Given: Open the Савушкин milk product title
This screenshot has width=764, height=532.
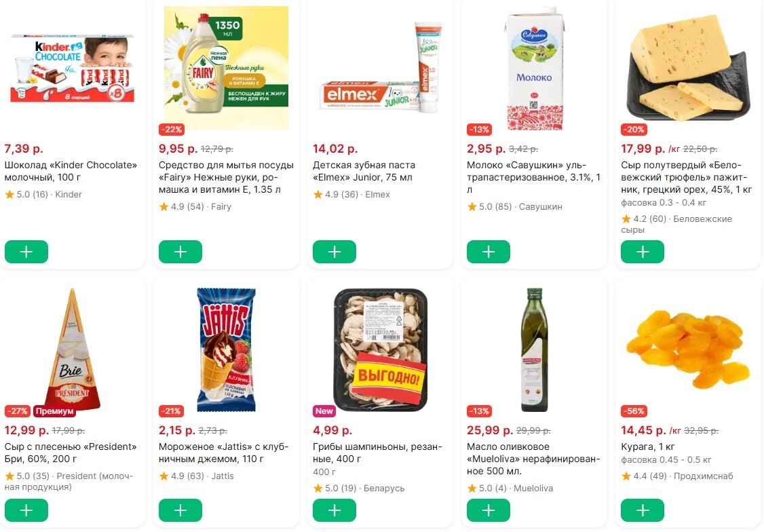Looking at the screenshot, I should [534, 177].
